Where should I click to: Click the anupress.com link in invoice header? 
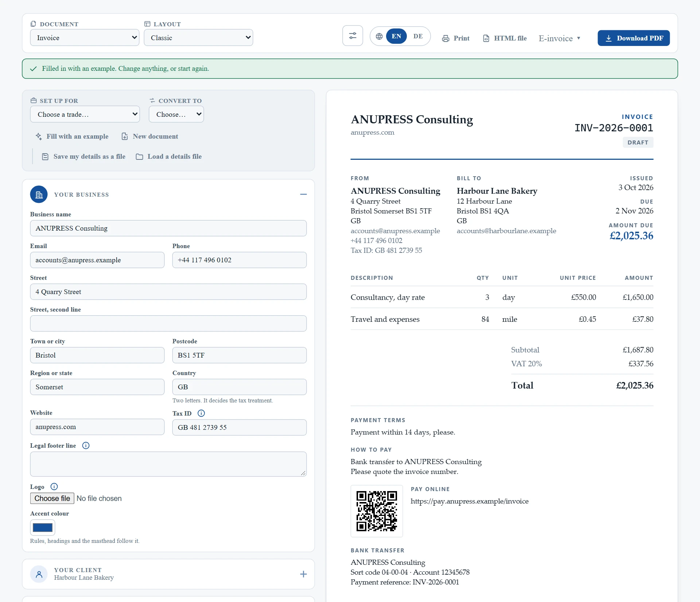click(373, 132)
